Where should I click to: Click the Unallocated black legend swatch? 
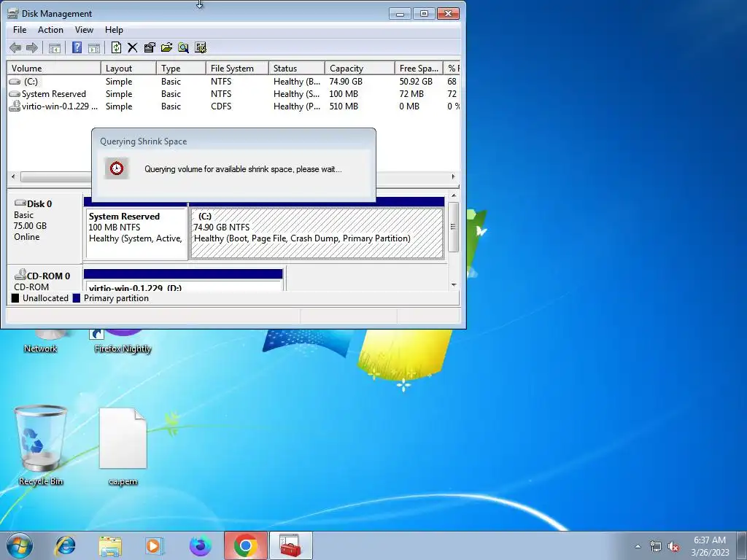tap(15, 298)
